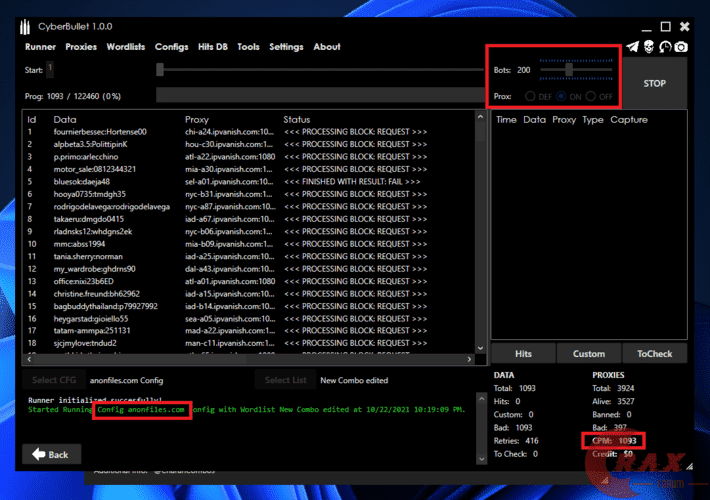The image size is (710, 500).
Task: Click the Select List button
Action: (285, 380)
